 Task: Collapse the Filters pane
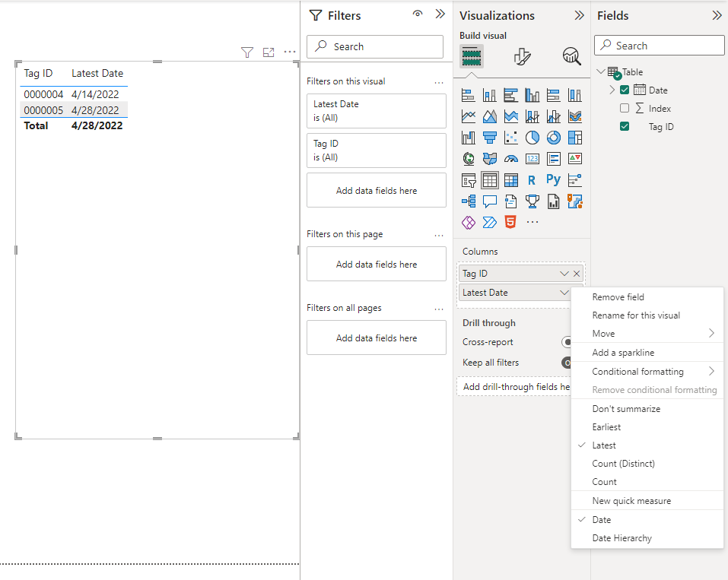pyautogui.click(x=440, y=14)
